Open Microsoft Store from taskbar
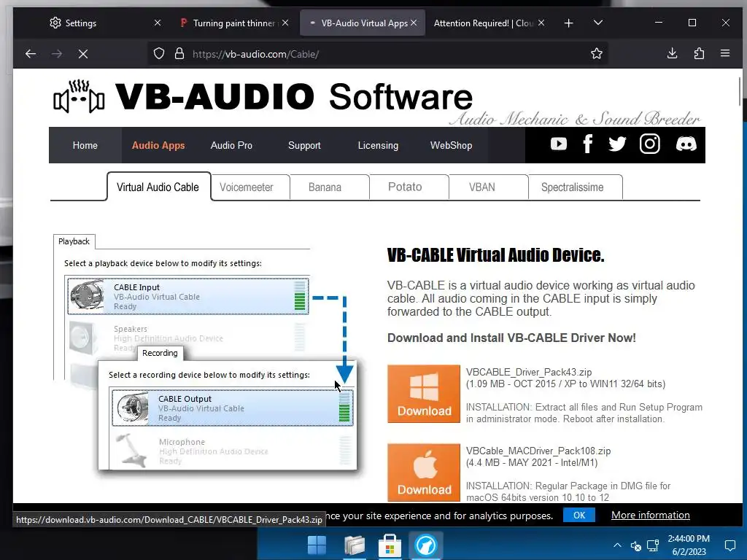Screen dimensions: 747x560 [x=390, y=545]
